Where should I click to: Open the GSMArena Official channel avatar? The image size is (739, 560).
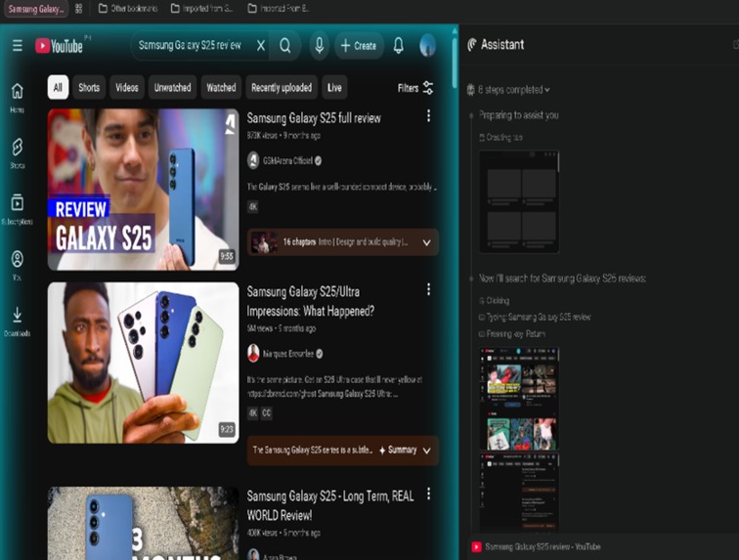pyautogui.click(x=253, y=160)
